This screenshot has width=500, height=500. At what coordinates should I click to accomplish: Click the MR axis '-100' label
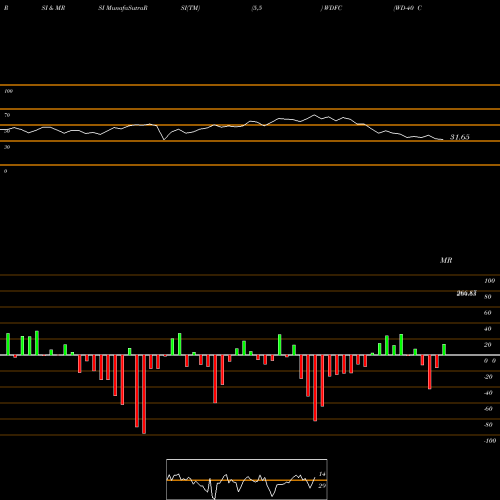(490, 441)
